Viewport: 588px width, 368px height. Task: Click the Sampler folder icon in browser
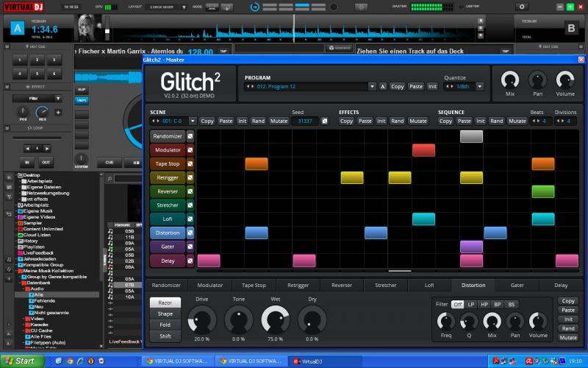(x=21, y=223)
